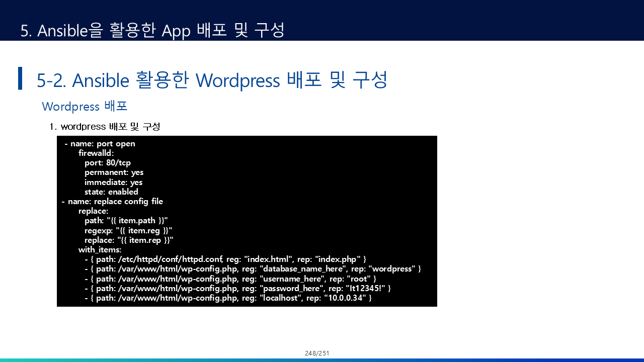Click the "with_items:" line

point(100,249)
